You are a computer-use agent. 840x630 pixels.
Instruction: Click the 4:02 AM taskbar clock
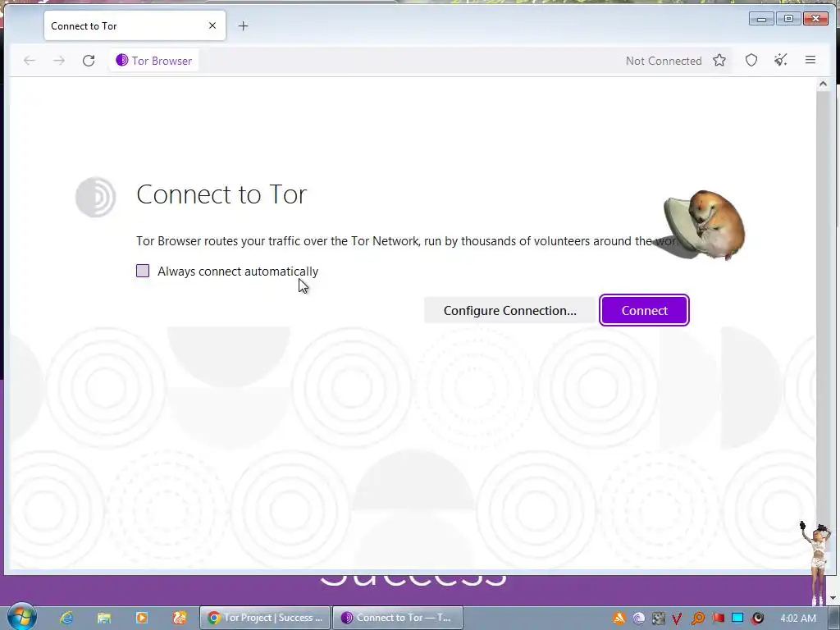click(x=797, y=619)
